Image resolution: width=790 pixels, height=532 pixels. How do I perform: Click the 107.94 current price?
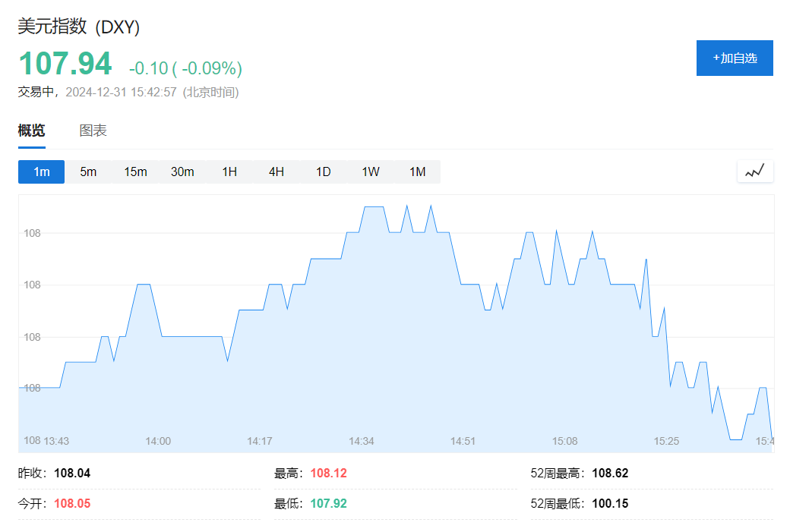tap(65, 64)
